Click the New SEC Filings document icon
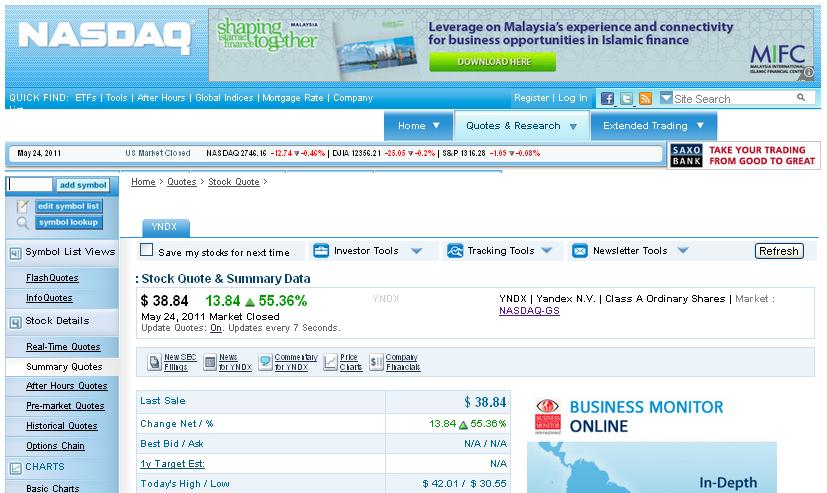This screenshot has width=827, height=493. point(155,362)
